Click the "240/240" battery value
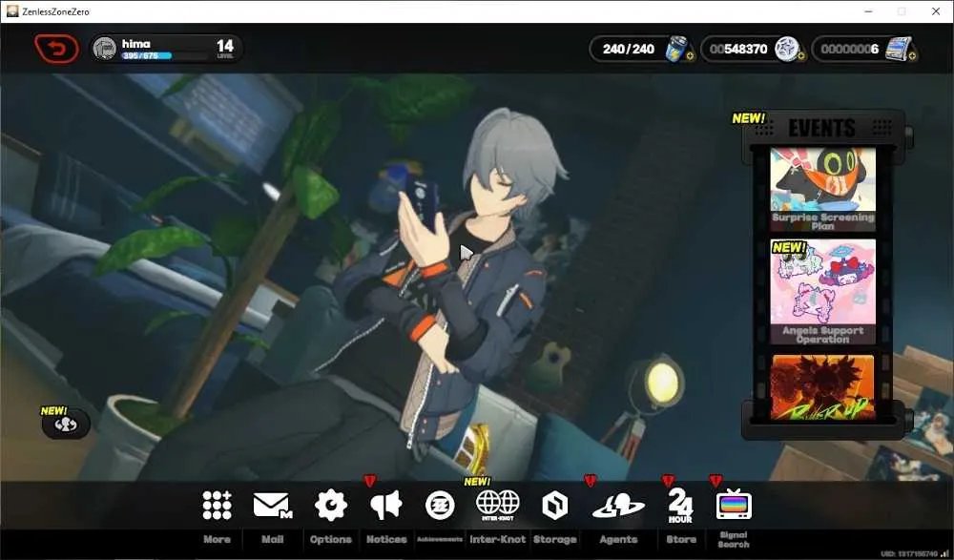 click(x=629, y=49)
